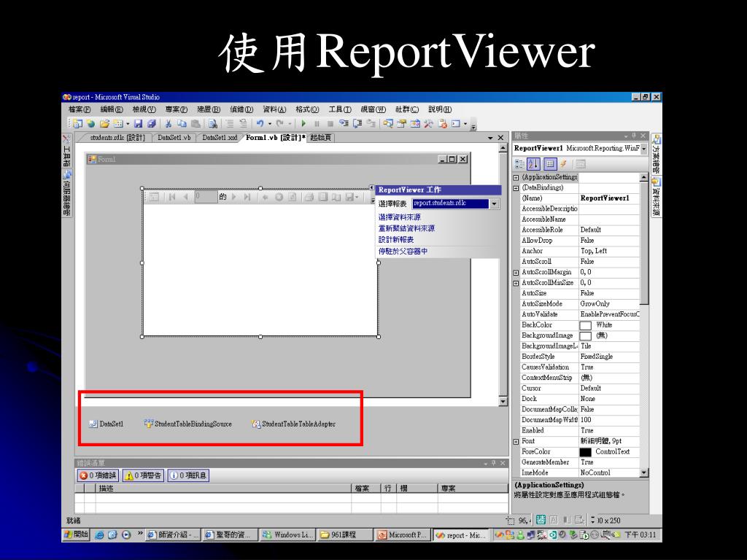Screen dimensions: 747x560
Task: Toggle the 0 項訊息 messages filter
Action: coord(187,475)
